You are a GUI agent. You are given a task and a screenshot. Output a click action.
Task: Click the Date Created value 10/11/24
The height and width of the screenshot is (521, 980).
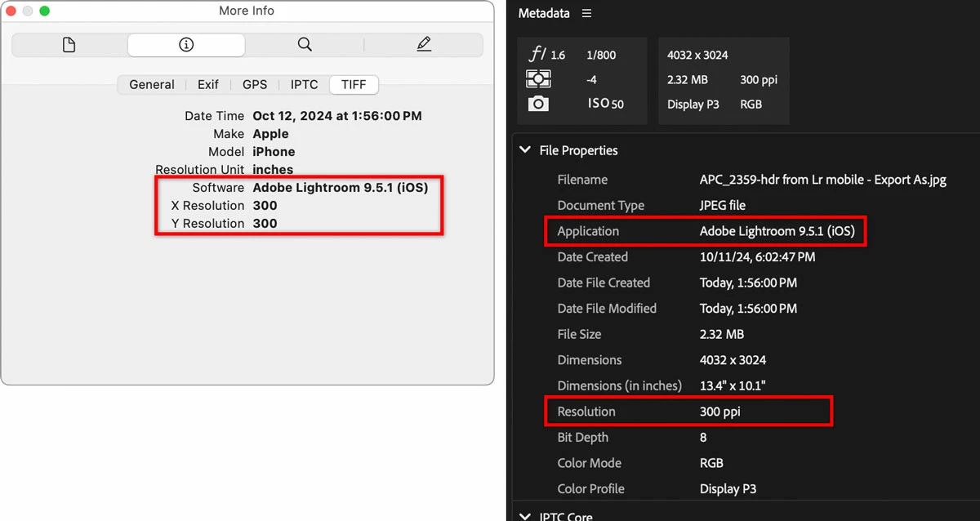pos(757,257)
